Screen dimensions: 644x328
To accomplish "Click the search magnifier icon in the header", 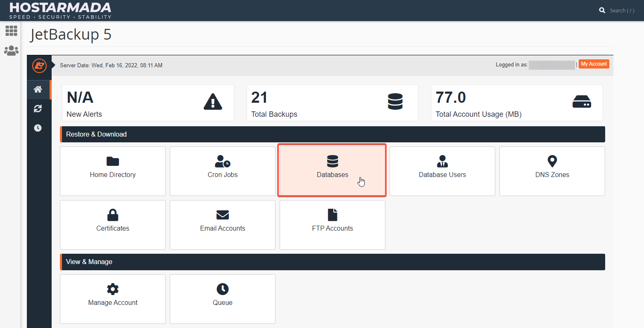I will coord(602,10).
